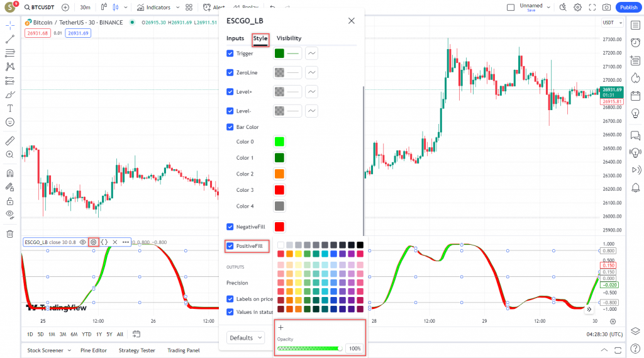
Task: Open the Trading Panel tab
Action: (184, 350)
